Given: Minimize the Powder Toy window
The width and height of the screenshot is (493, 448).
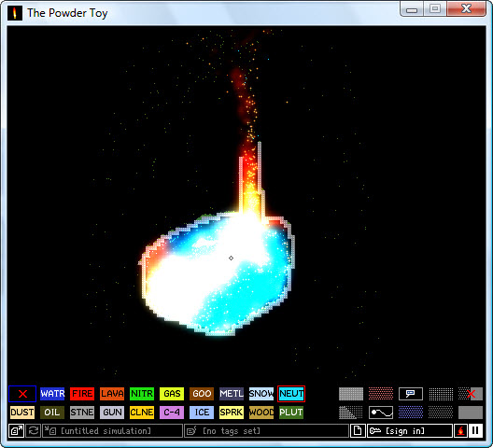Looking at the screenshot, I should pyautogui.click(x=412, y=8).
